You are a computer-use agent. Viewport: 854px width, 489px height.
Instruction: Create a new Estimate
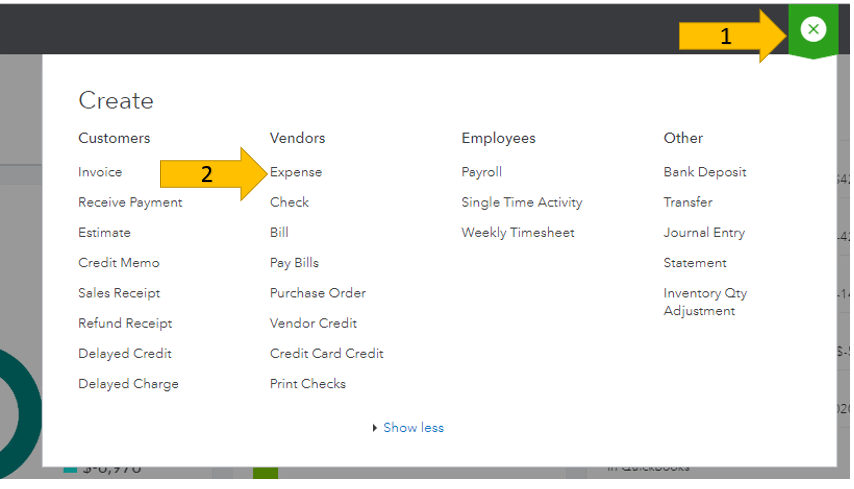[x=104, y=233]
